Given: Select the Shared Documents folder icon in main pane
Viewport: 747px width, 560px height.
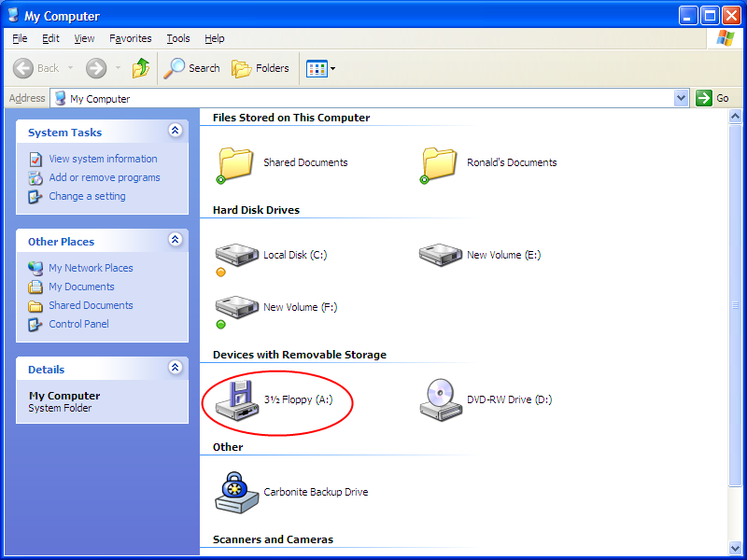Looking at the screenshot, I should pyautogui.click(x=235, y=165).
